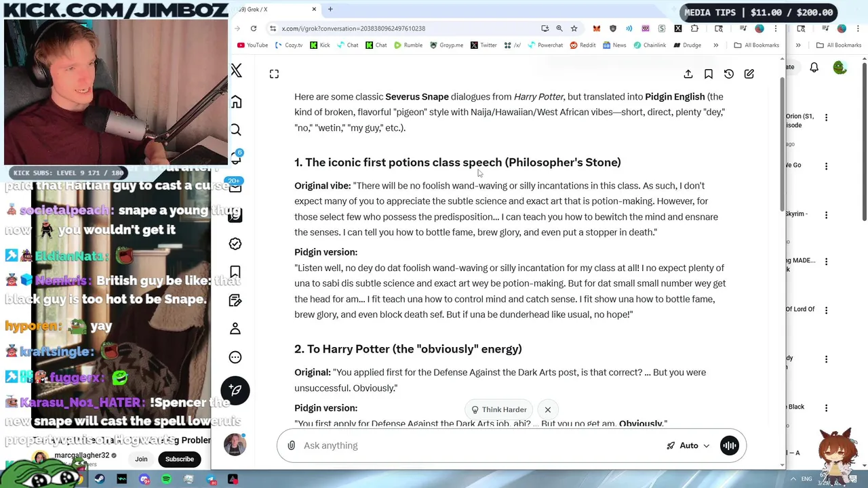Image resolution: width=868 pixels, height=488 pixels.
Task: Open Telegram from the taskbar
Action: pyautogui.click(x=211, y=480)
